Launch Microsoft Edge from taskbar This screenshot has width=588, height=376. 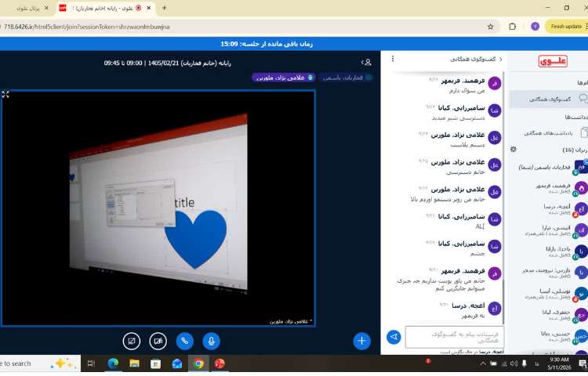click(113, 363)
